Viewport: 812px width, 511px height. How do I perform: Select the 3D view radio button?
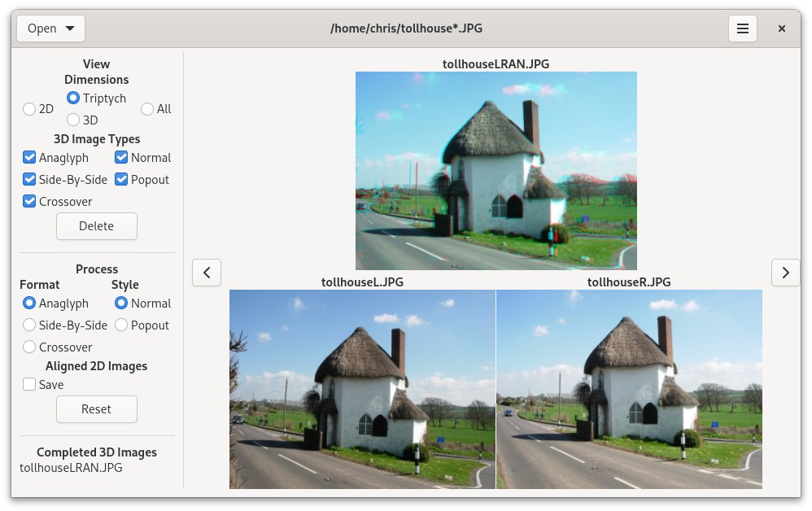pos(73,120)
